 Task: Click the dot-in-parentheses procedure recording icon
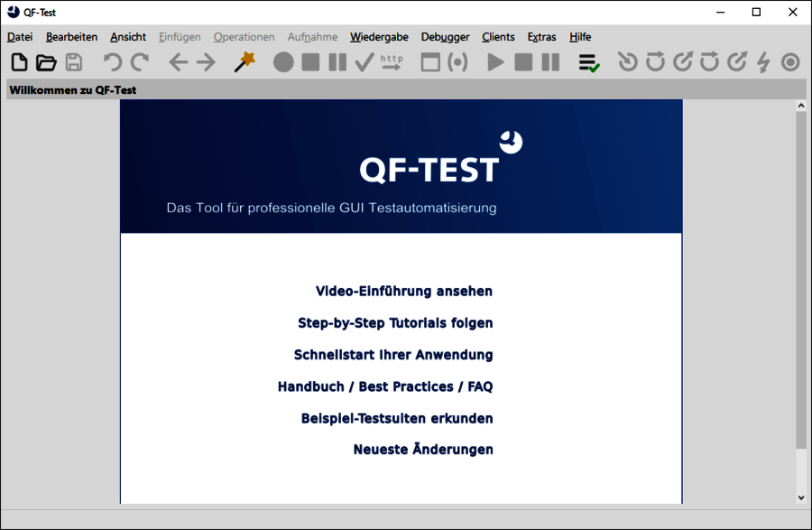tap(457, 62)
